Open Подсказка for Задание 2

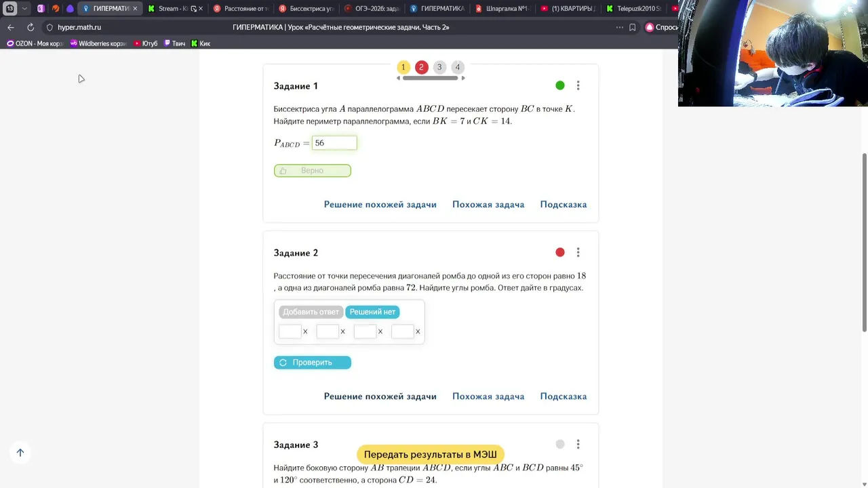tap(564, 396)
